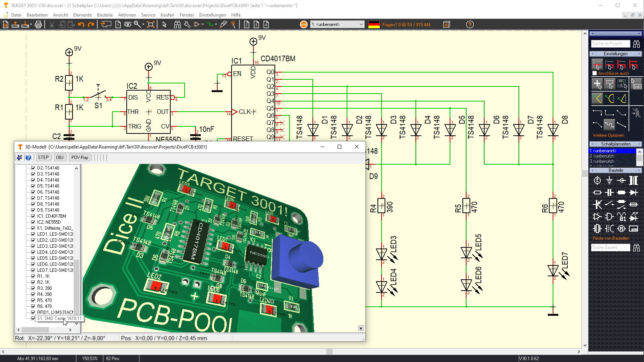Click the POV-Ray button

[80, 158]
